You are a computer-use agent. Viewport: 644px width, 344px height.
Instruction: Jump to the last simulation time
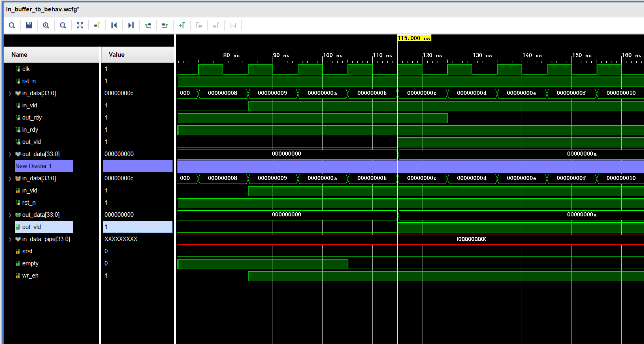[131, 26]
